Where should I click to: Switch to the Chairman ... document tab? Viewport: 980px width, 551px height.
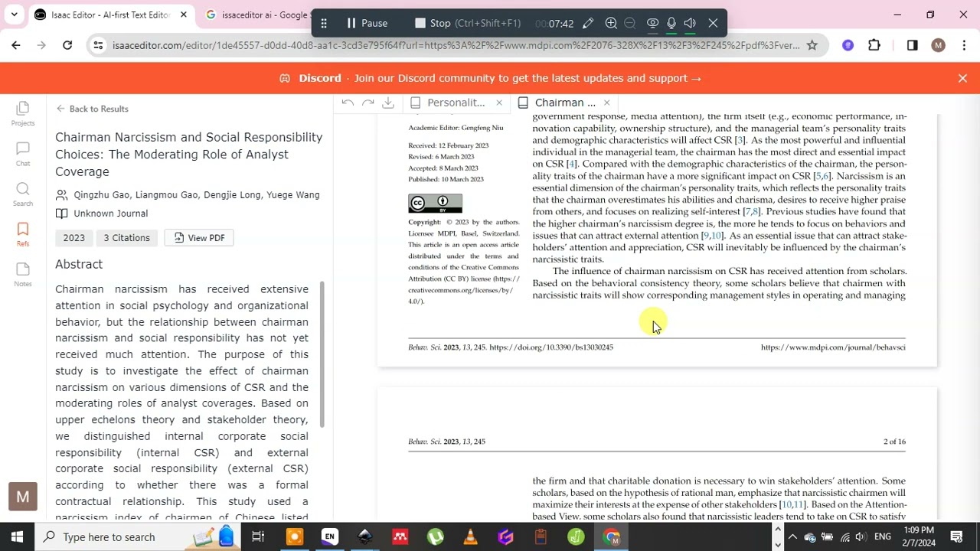pyautogui.click(x=565, y=103)
